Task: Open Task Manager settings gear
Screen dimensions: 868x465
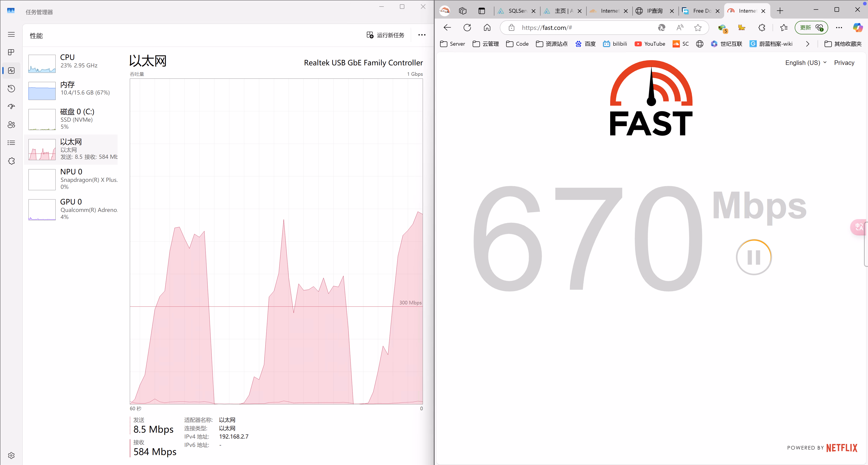Action: pyautogui.click(x=11, y=455)
